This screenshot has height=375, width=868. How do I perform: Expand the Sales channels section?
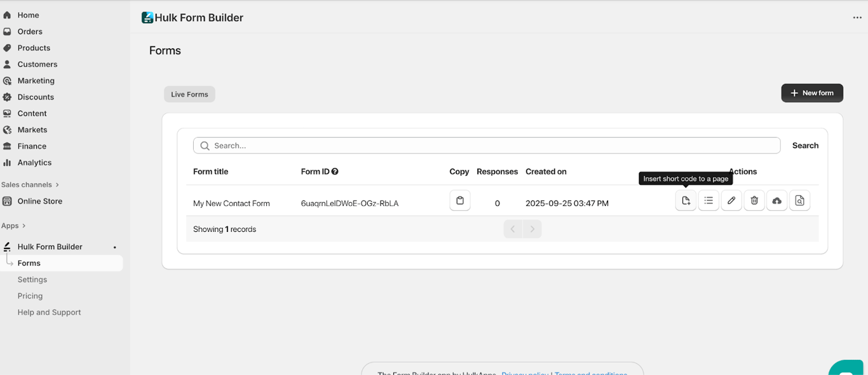57,185
